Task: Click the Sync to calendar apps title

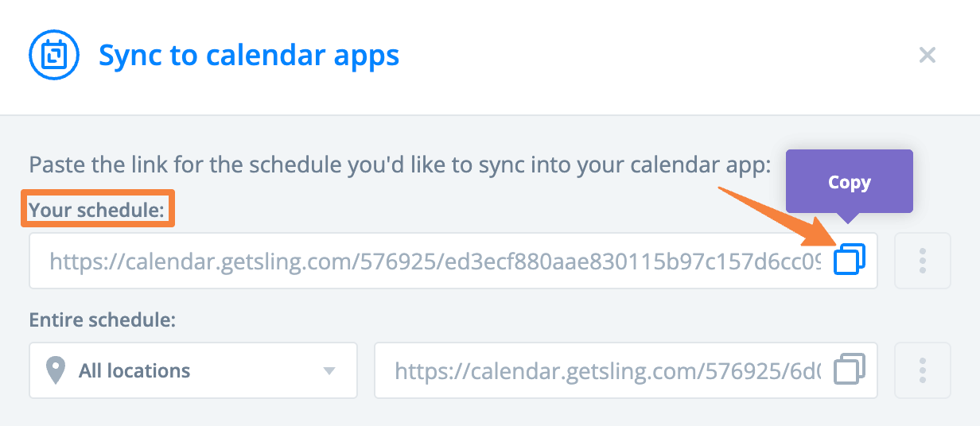Action: tap(249, 56)
